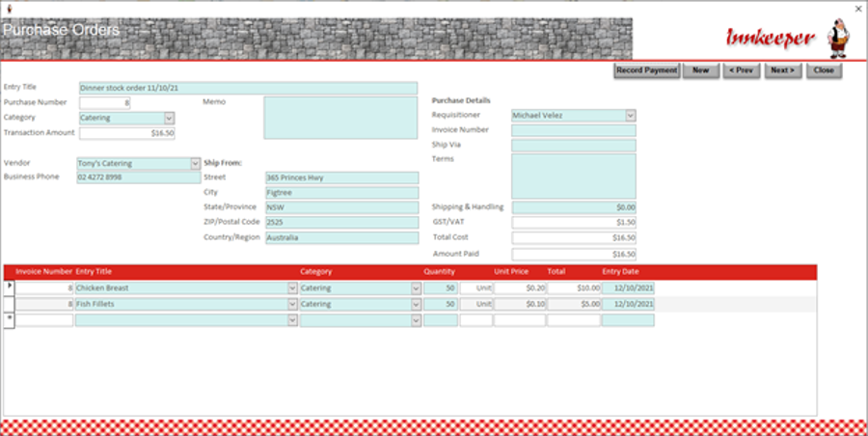
Task: Click the Country/Region field Australia
Action: [342, 237]
